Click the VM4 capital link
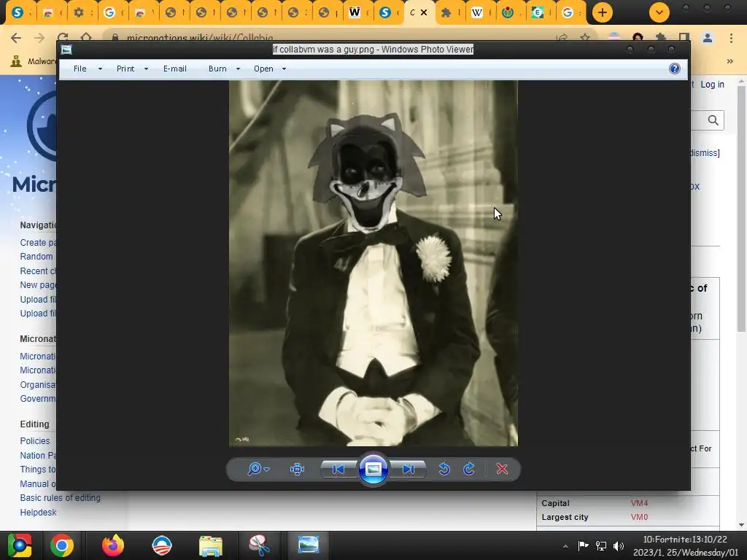The width and height of the screenshot is (747, 560). pos(639,503)
